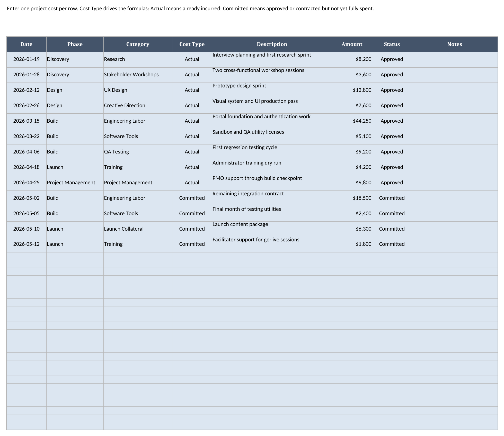Click the $8,200 amount cell
This screenshot has width=504, height=436.
click(x=352, y=59)
